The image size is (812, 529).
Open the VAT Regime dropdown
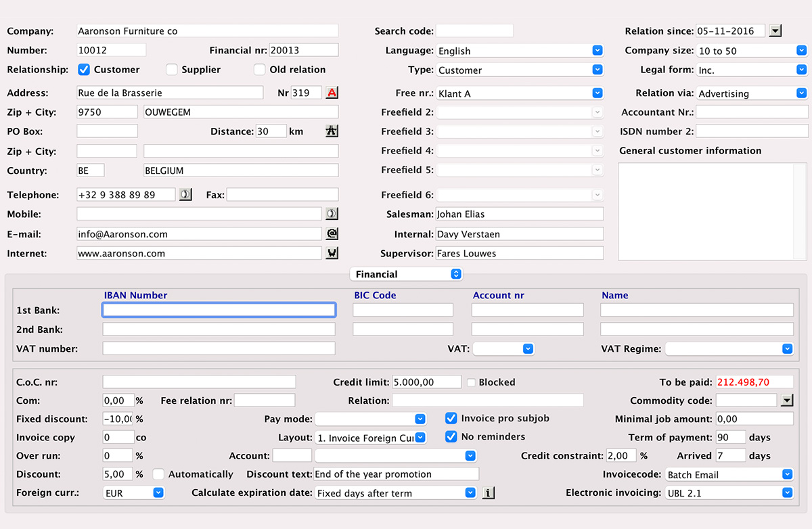point(729,348)
